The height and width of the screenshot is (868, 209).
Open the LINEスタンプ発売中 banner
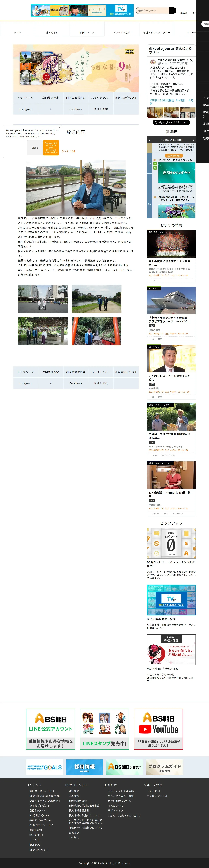[x=104, y=729]
